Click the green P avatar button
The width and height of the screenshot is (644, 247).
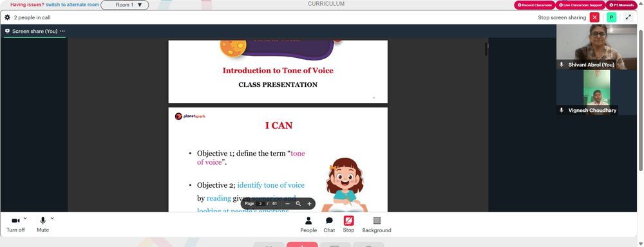pos(612,17)
